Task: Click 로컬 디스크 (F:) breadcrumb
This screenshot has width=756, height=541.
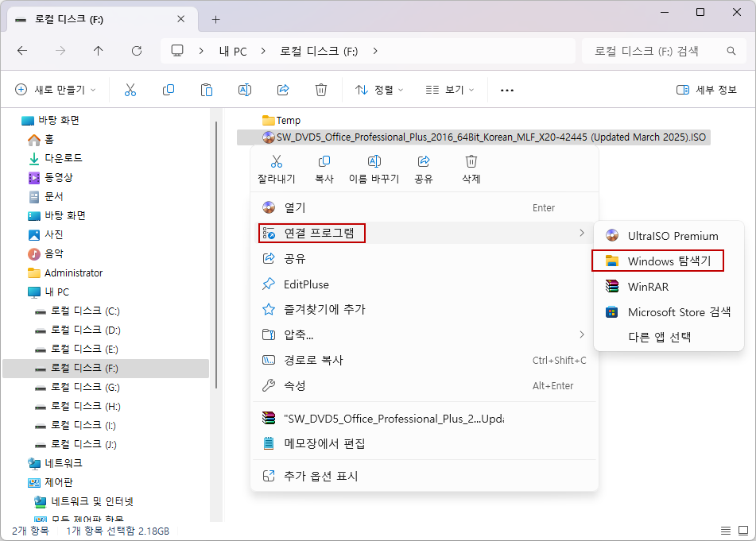Action: click(319, 51)
